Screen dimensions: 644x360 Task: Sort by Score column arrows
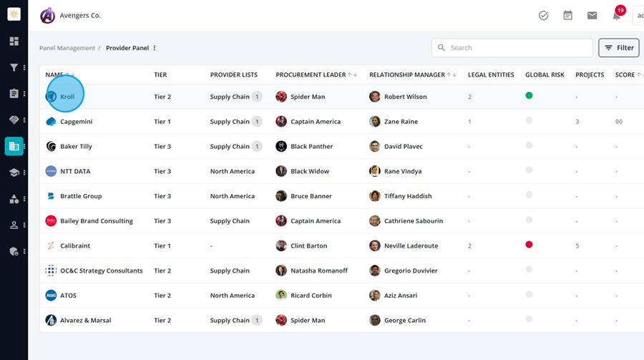[639, 75]
